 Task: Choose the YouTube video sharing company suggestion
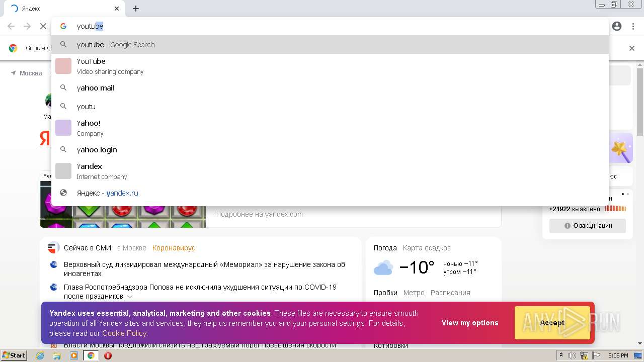tap(330, 66)
